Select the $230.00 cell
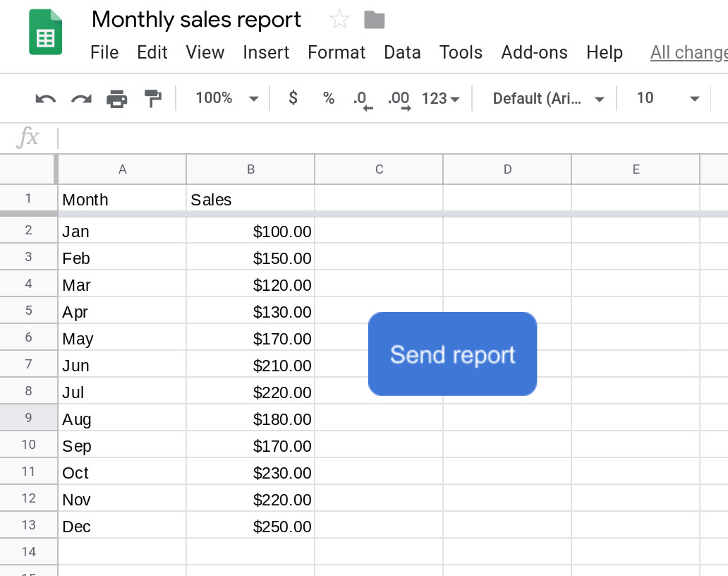Viewport: 728px width, 576px height. pos(250,472)
